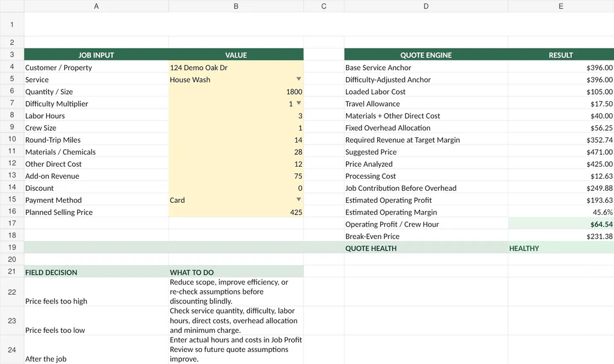614x364 pixels.
Task: Open the Difficulty Multiplier dropdown arrow
Action: click(x=299, y=103)
